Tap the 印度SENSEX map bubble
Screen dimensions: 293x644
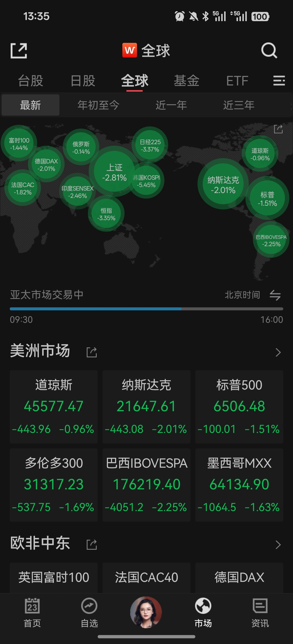(77, 192)
